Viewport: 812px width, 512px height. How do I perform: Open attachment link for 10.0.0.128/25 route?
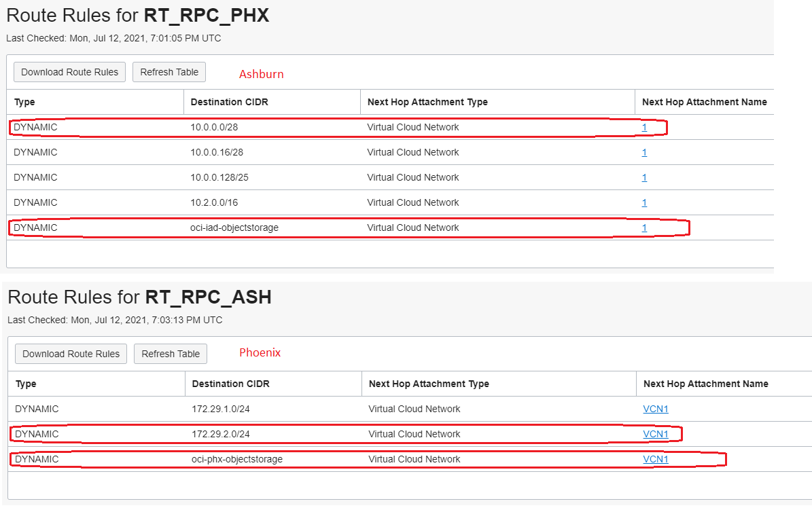point(644,178)
